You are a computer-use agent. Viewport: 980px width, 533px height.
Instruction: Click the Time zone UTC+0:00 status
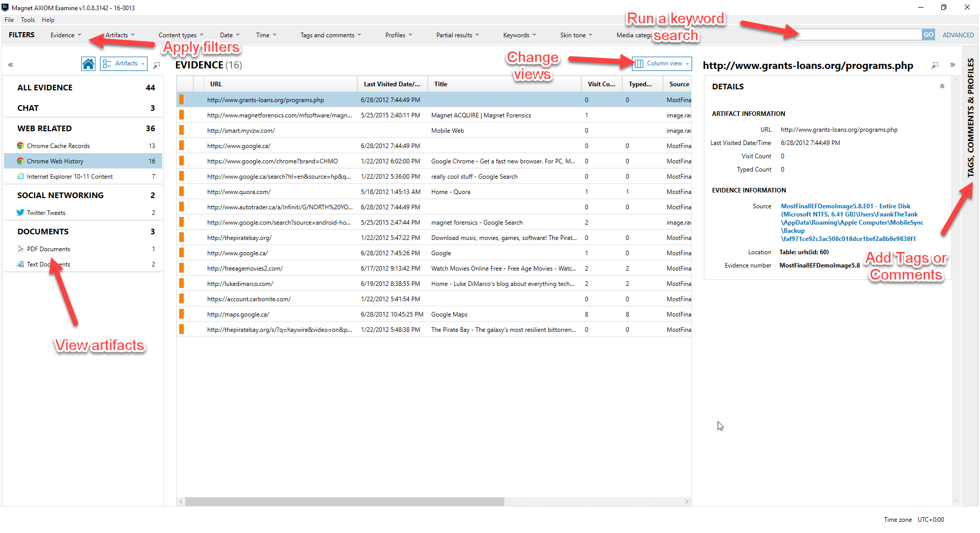click(914, 519)
